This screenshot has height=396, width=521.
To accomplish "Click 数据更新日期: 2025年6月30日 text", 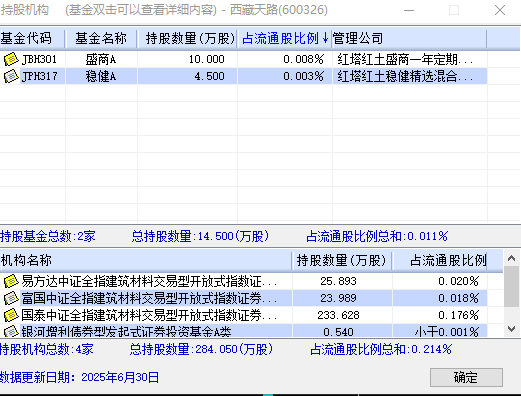I will 79,377.
